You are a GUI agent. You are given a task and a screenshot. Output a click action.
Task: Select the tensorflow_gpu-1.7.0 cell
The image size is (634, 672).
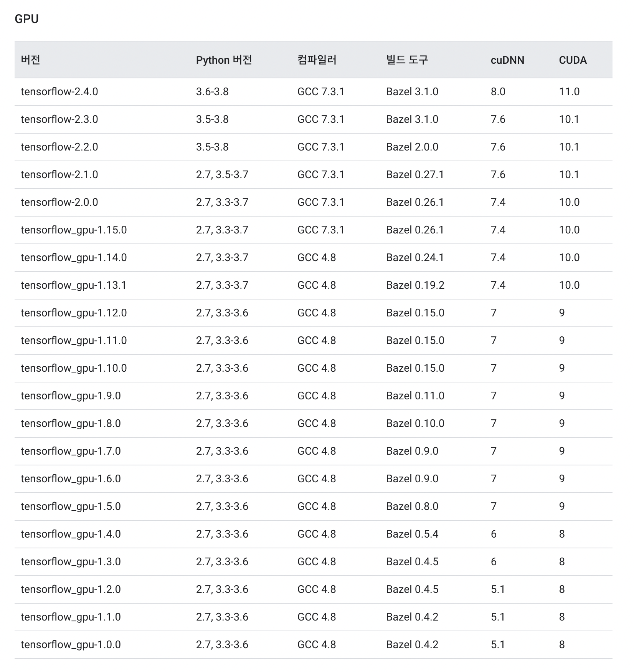coord(71,451)
